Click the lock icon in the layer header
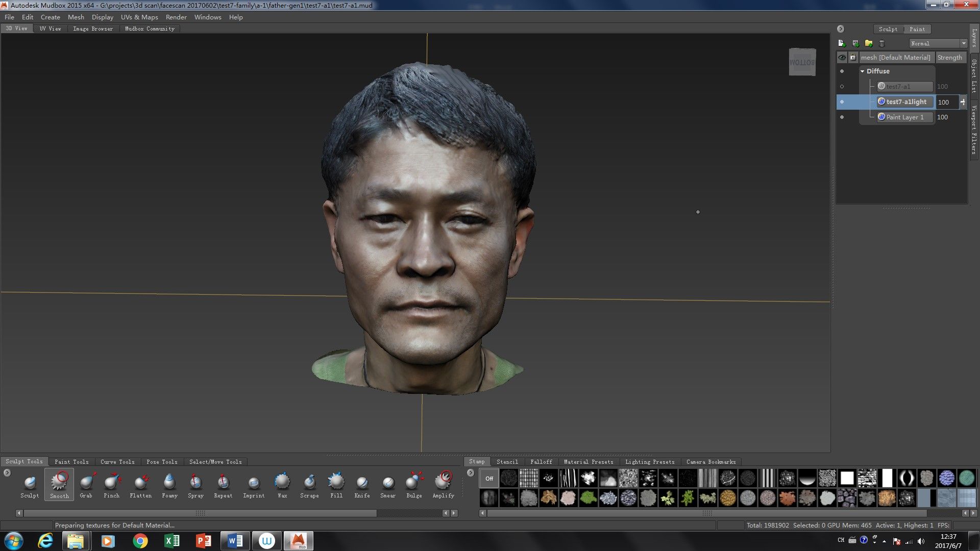980x551 pixels. click(853, 57)
